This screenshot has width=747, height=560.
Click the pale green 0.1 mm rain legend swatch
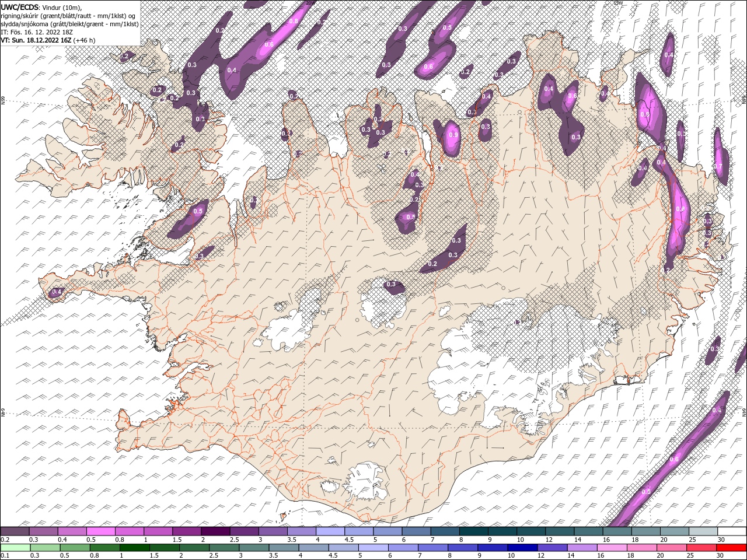[15, 548]
